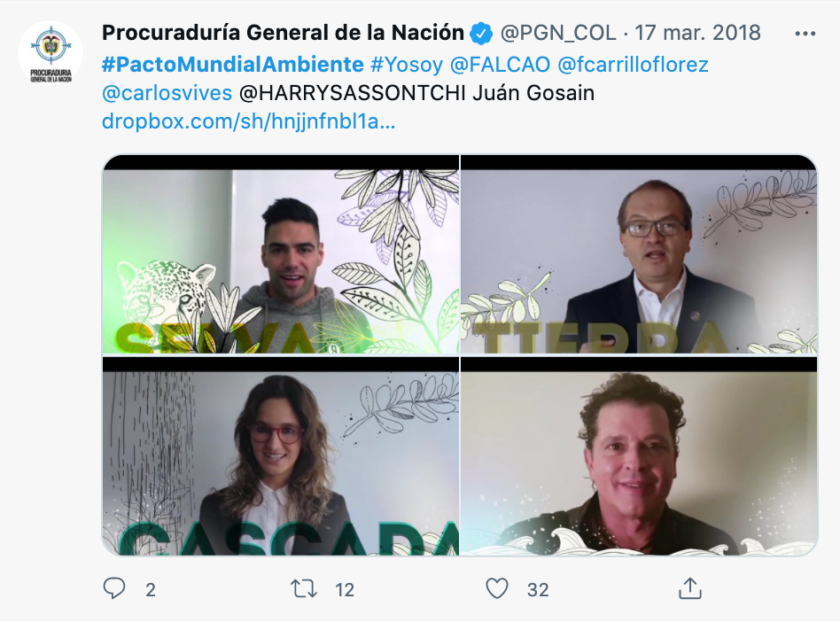This screenshot has width=840, height=622.
Task: Click the blue verified badge
Action: tap(481, 33)
